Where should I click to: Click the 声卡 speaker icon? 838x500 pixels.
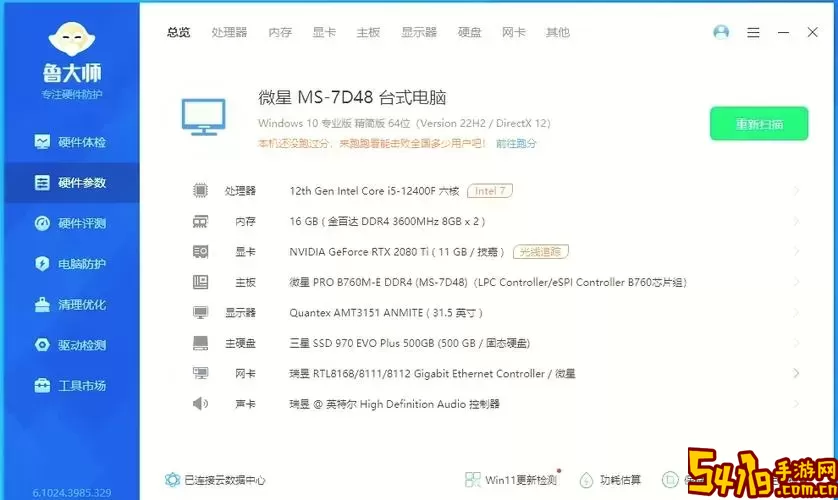(x=200, y=404)
